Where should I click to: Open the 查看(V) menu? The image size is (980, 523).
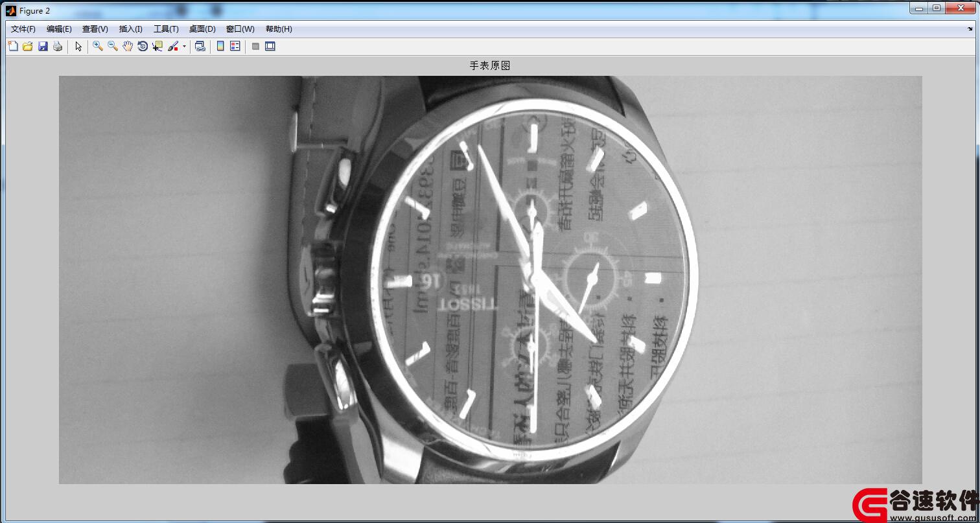tap(95, 29)
